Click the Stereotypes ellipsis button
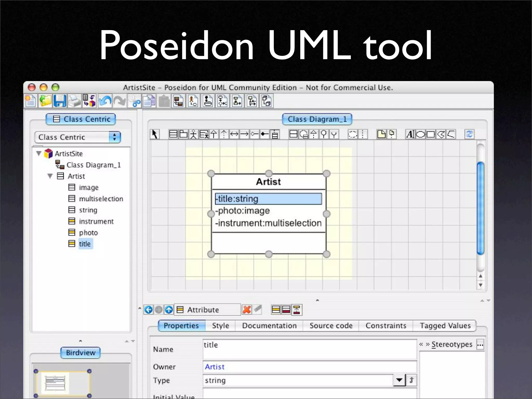532x399 pixels. click(x=480, y=345)
